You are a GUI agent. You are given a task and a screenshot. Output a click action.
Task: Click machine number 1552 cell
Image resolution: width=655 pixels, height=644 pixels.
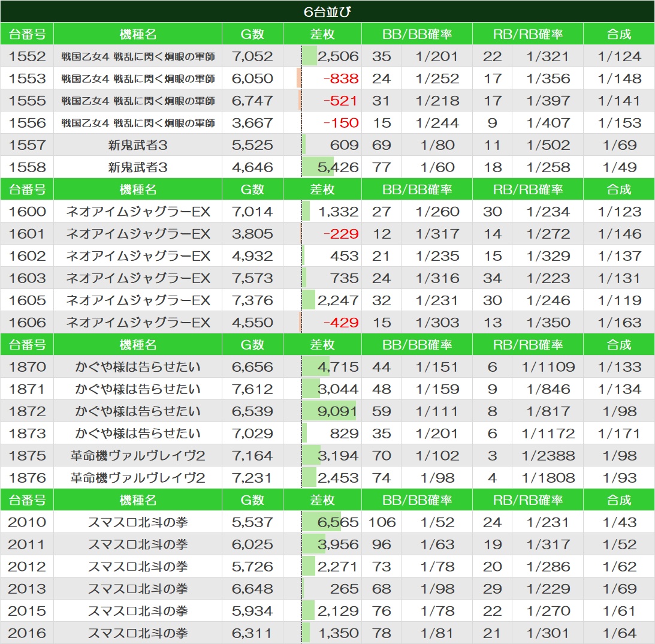(x=27, y=56)
